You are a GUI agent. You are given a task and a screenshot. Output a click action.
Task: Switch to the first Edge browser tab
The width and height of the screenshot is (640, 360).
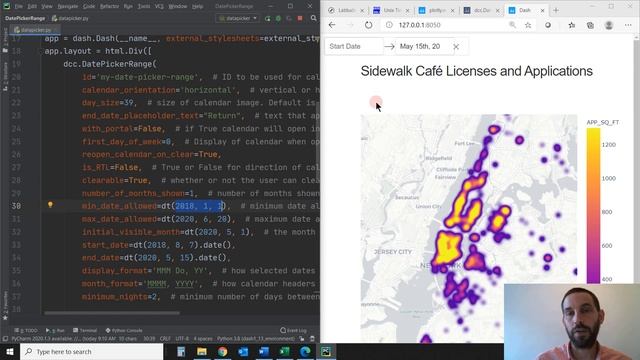click(346, 10)
